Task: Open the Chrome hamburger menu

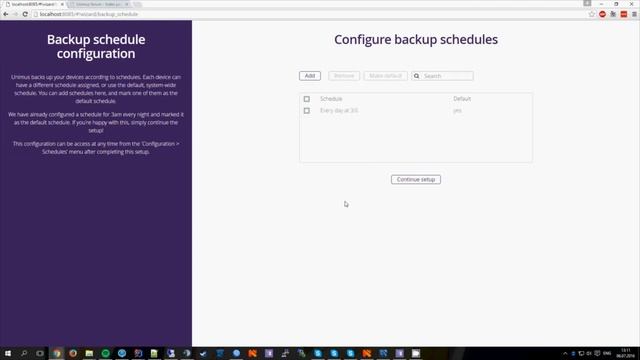Action: click(x=634, y=14)
